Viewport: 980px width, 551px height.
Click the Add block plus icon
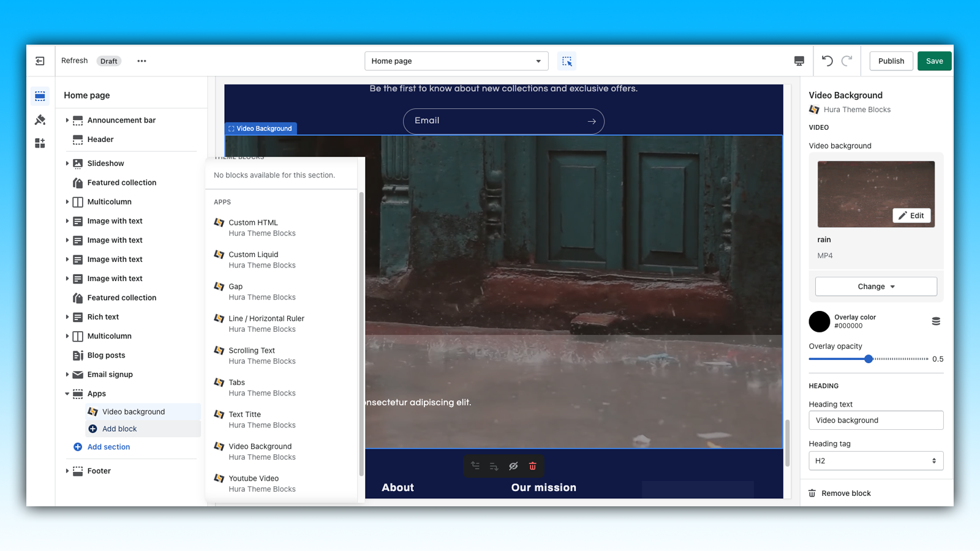point(93,429)
